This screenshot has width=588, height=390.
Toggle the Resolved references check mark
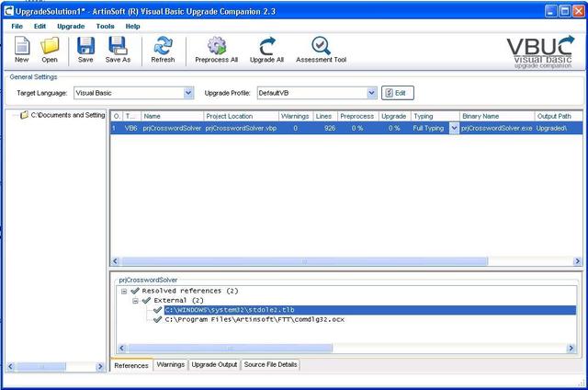(135, 291)
